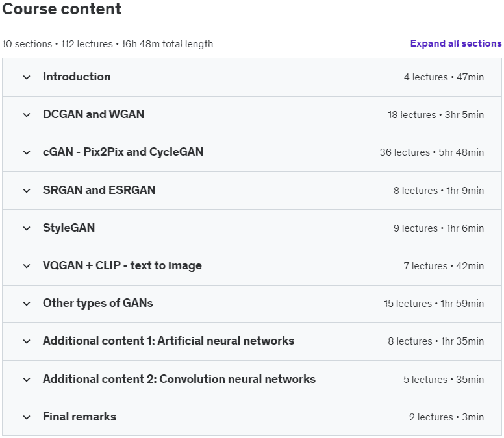Click '36 lectures • 5hr 48min' text
504x438 pixels.
[432, 152]
